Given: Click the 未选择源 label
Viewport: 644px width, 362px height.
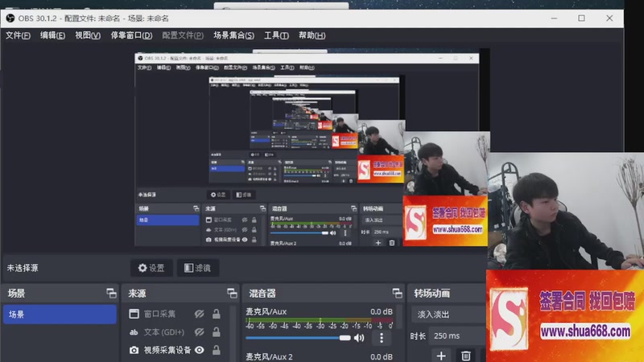Looking at the screenshot, I should click(x=23, y=268).
